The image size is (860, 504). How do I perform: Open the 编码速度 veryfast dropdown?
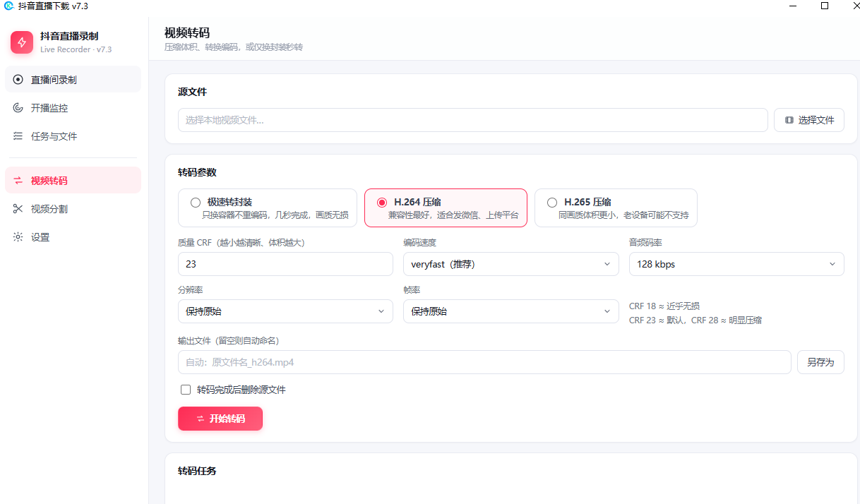point(511,264)
